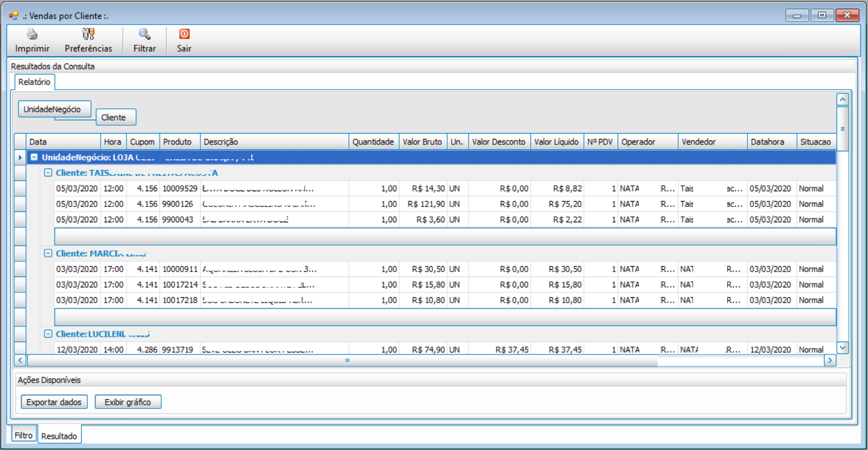Collapse the Cliente MARCIA group
The image size is (868, 450).
pyautogui.click(x=48, y=253)
